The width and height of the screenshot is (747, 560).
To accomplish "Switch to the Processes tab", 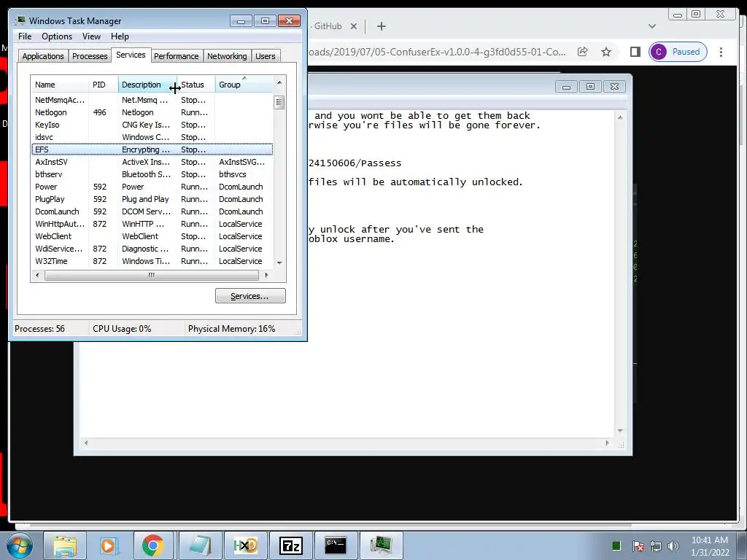I will click(x=90, y=56).
